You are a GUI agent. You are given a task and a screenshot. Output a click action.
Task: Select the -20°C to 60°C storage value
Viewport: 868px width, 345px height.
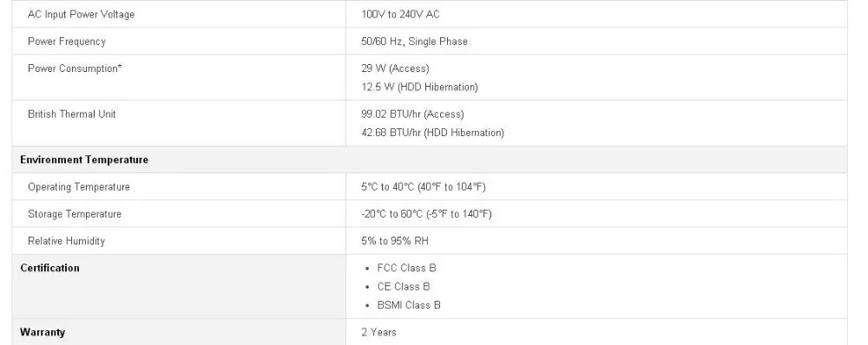click(426, 214)
